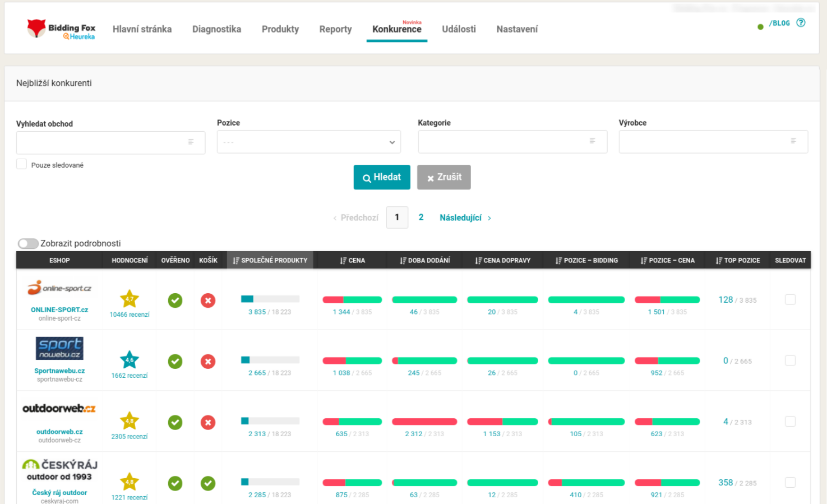
Task: Click the verified check icon for outdoorweb.cz
Action: pyautogui.click(x=175, y=423)
